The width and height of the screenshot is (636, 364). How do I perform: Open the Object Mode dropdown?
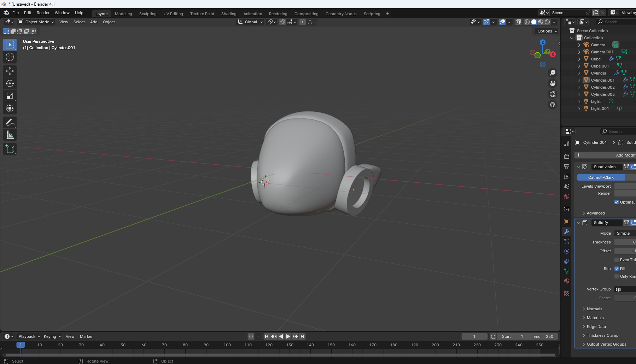36,22
